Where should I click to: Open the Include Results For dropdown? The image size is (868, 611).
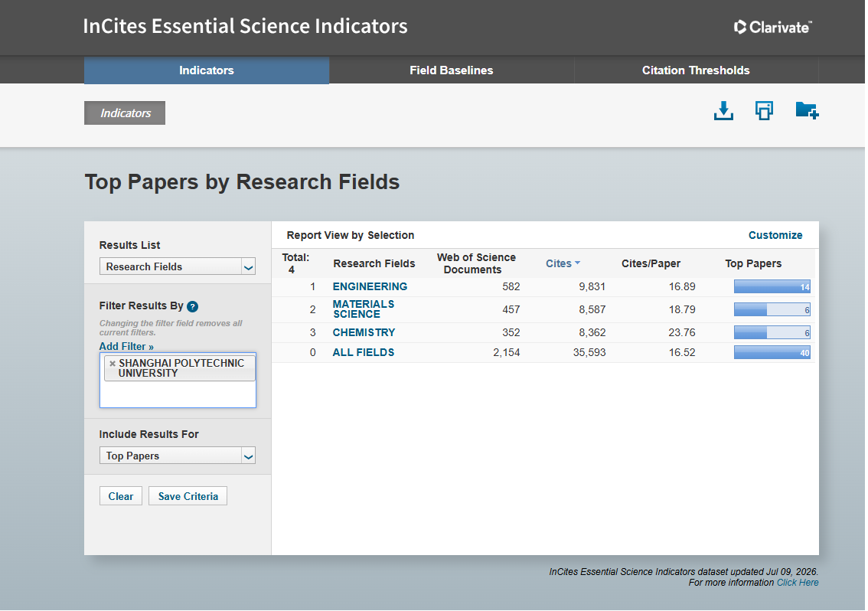tap(177, 456)
